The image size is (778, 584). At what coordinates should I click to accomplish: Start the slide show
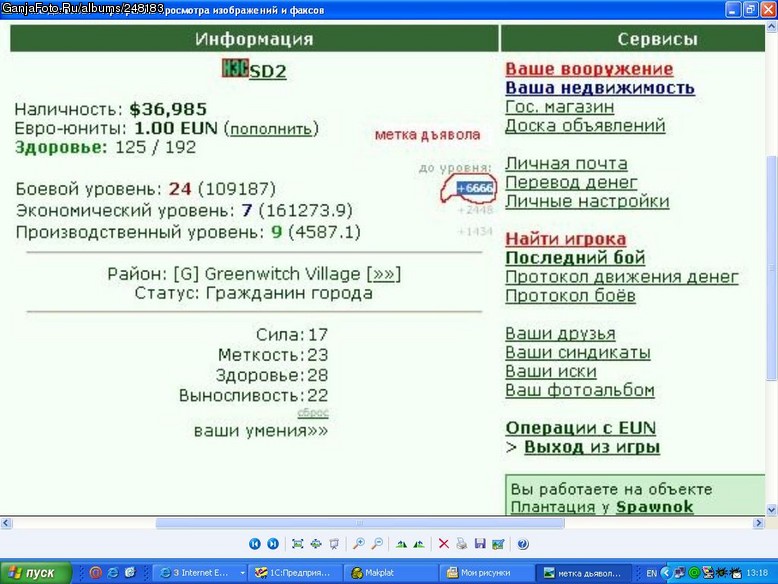click(334, 544)
